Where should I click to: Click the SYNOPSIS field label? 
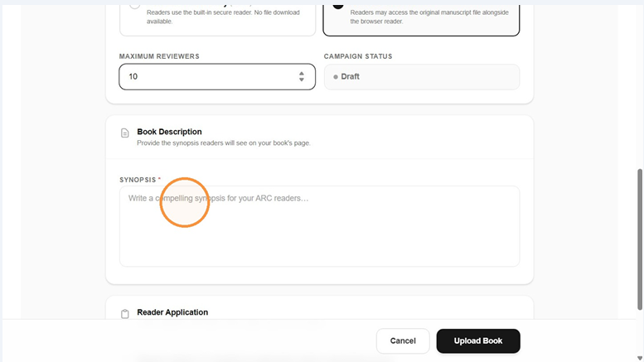pos(138,180)
